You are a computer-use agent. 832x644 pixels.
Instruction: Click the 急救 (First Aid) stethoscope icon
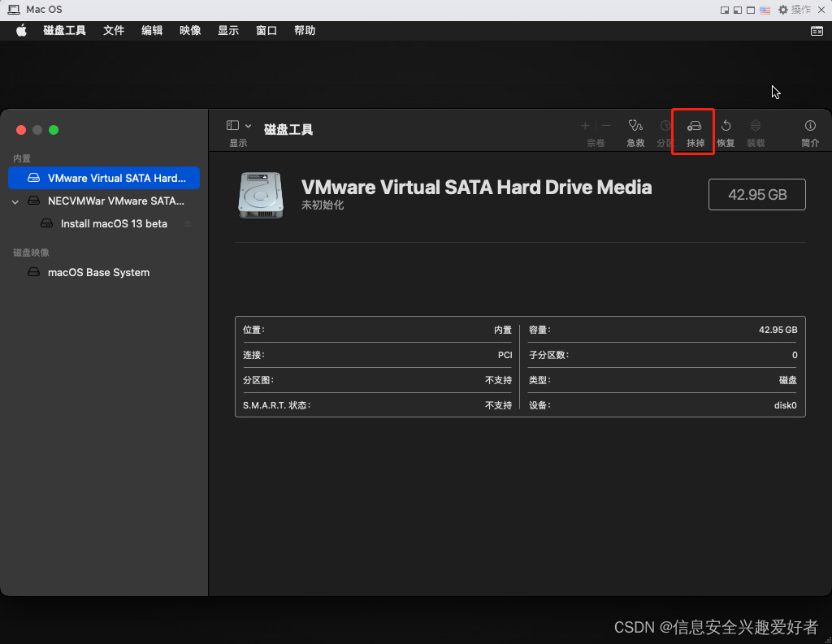pos(635,126)
